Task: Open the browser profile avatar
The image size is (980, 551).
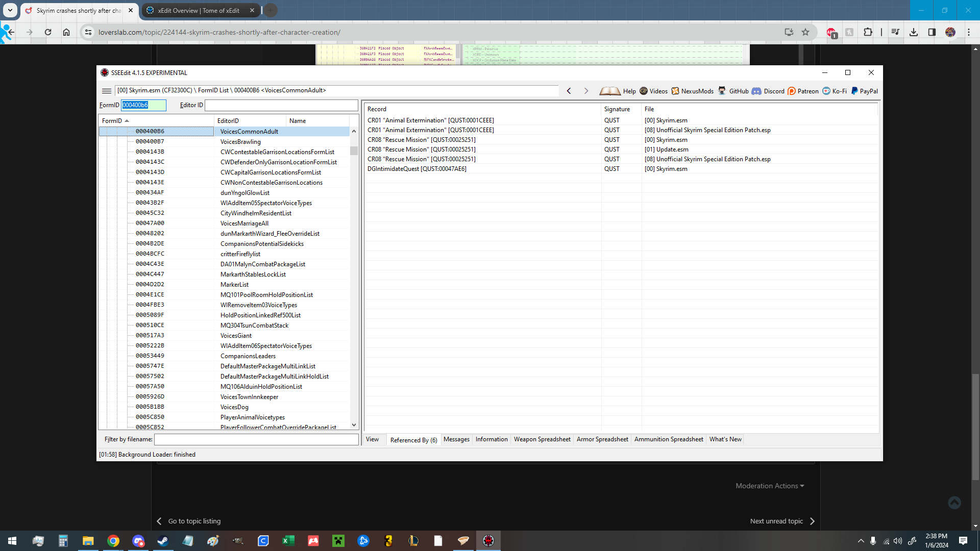Action: (950, 32)
